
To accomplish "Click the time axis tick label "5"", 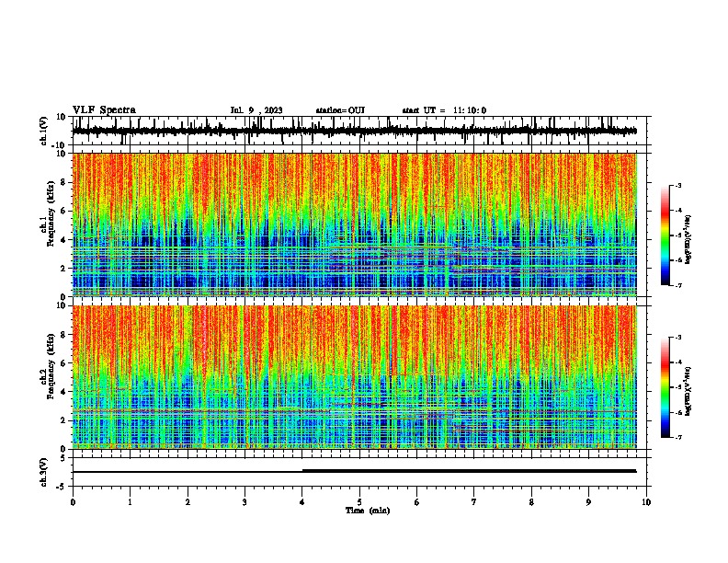I will click(359, 502).
